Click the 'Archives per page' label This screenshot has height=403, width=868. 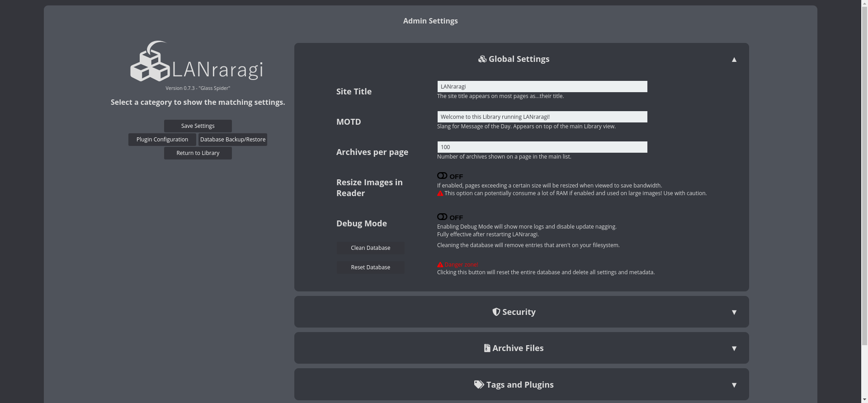[x=372, y=152]
